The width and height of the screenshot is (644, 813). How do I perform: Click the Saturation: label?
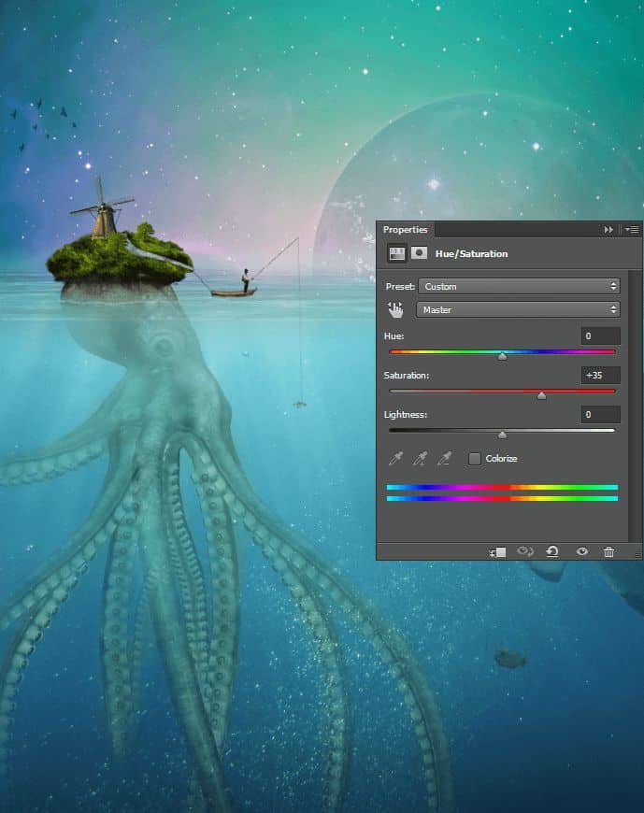407,375
